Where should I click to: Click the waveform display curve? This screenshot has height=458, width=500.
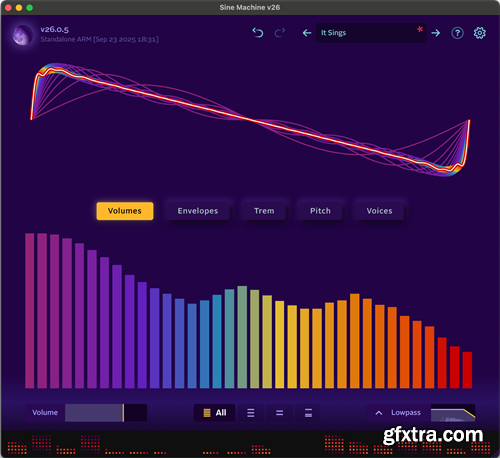coord(250,119)
